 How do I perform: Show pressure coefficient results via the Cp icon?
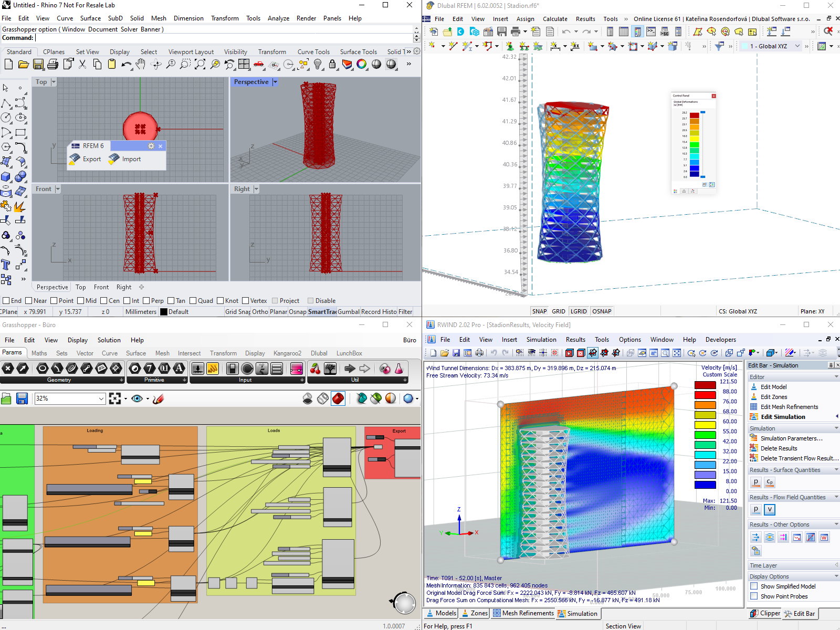point(770,482)
